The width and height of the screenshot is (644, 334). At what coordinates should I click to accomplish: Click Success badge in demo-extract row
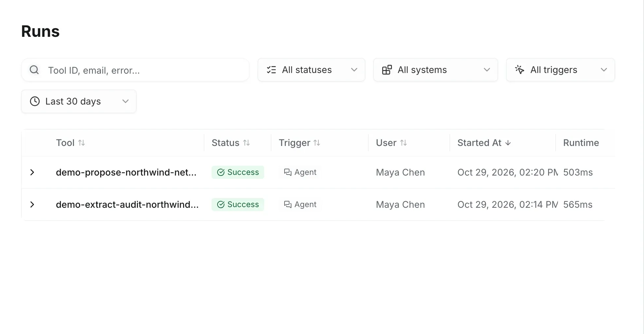coord(238,204)
